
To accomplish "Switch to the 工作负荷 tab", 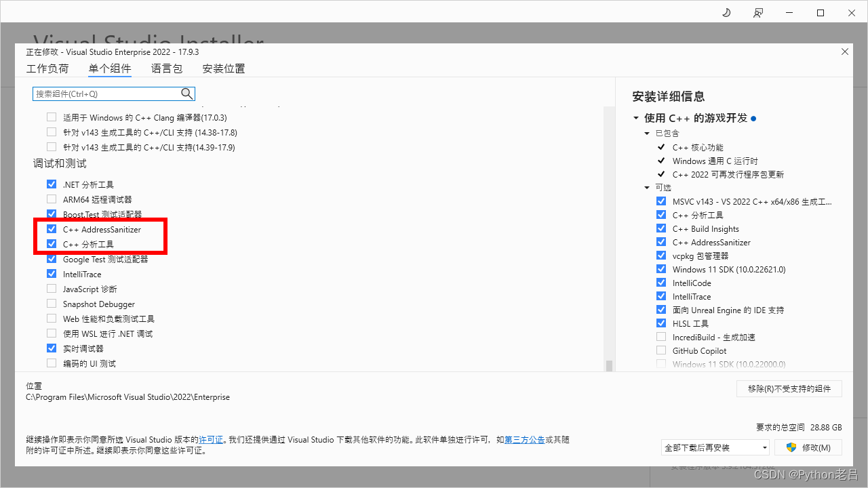I will (x=47, y=68).
